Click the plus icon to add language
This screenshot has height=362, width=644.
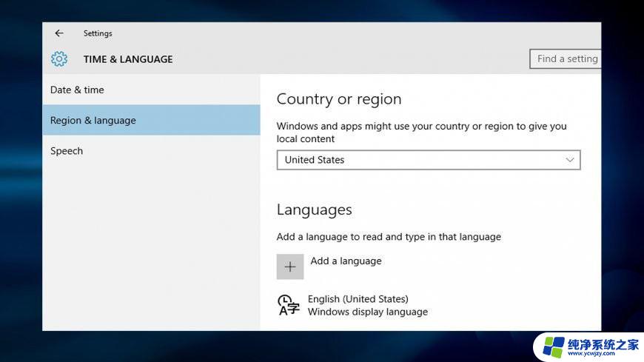coord(290,267)
